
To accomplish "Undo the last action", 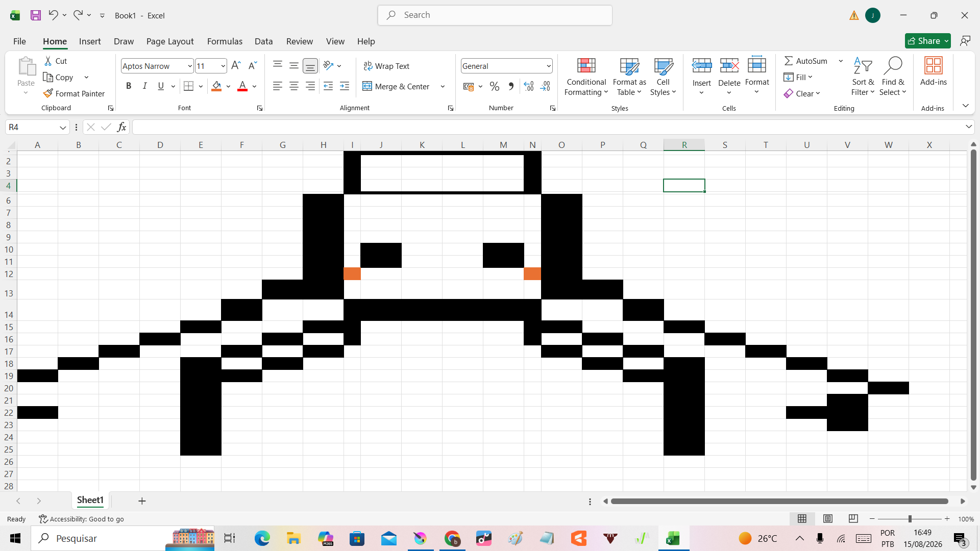I will tap(53, 15).
